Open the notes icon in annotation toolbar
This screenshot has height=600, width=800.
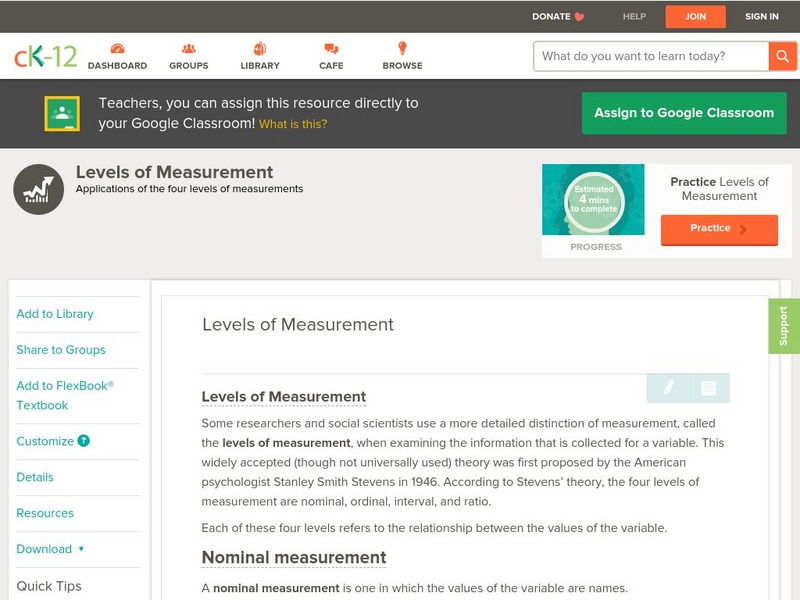pyautogui.click(x=708, y=388)
